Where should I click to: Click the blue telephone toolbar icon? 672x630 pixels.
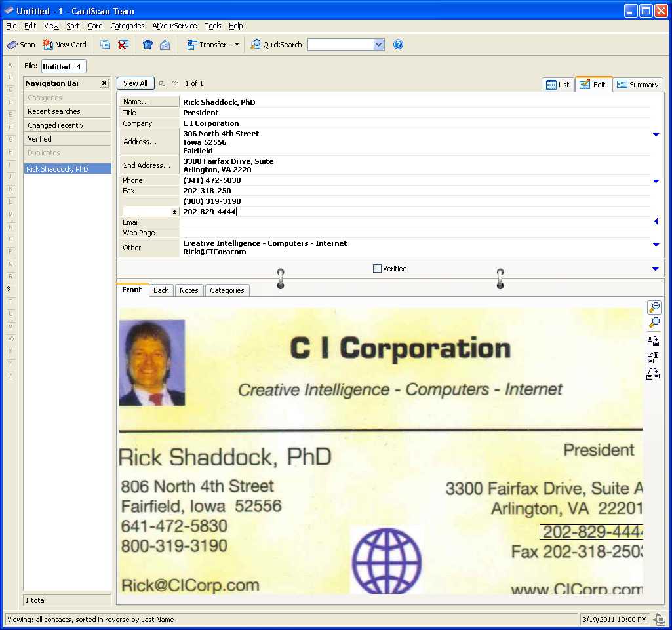click(x=148, y=45)
